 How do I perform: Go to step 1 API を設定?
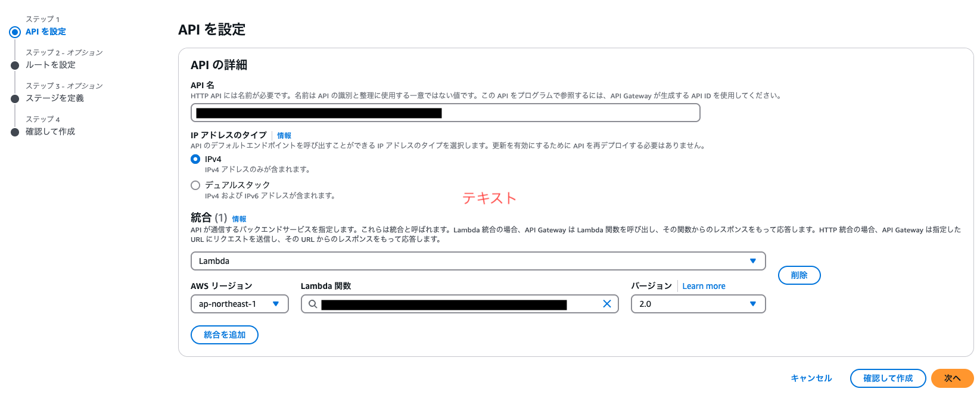pyautogui.click(x=46, y=32)
